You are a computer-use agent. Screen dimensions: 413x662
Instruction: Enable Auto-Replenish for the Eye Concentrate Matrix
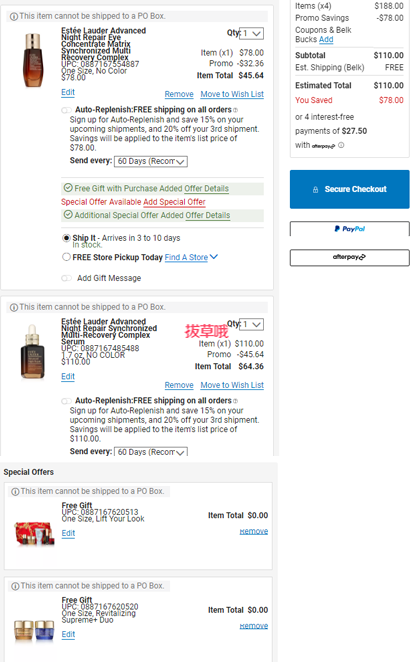[66, 110]
